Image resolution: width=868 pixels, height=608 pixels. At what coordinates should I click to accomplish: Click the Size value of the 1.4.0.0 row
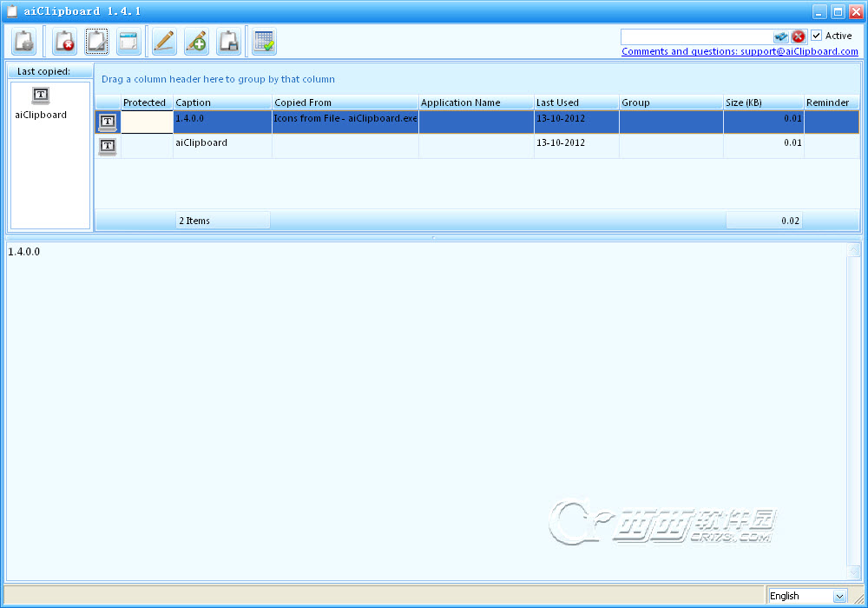(763, 122)
